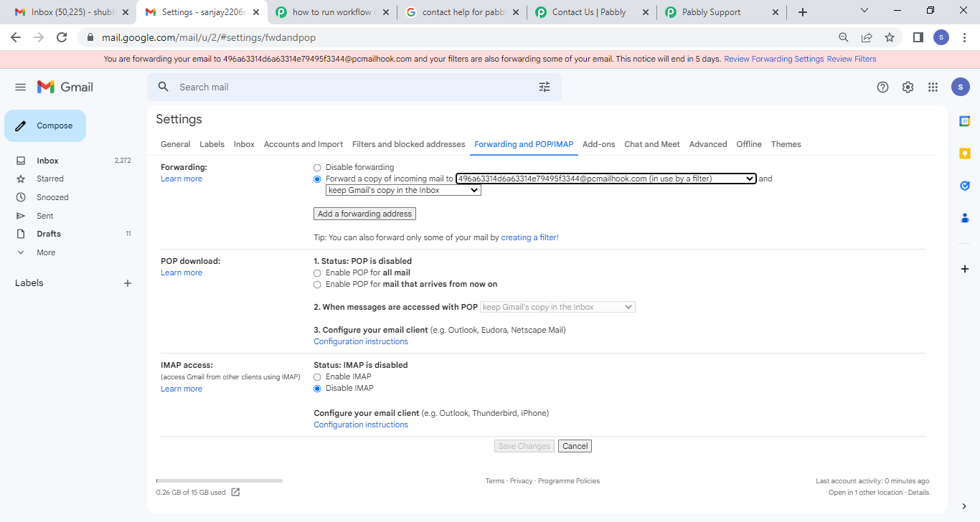Open POP Configuration instructions link
The width and height of the screenshot is (980, 522).
coord(361,341)
